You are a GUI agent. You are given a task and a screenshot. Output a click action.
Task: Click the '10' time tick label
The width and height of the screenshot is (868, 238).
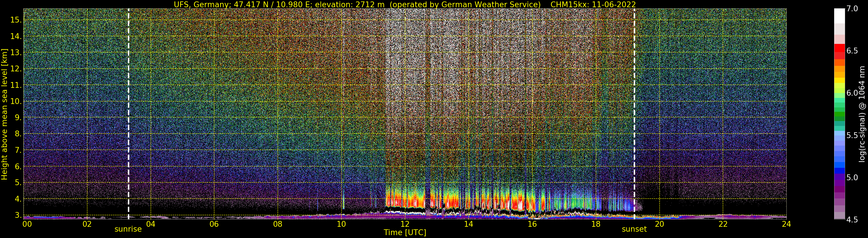pos(341,224)
